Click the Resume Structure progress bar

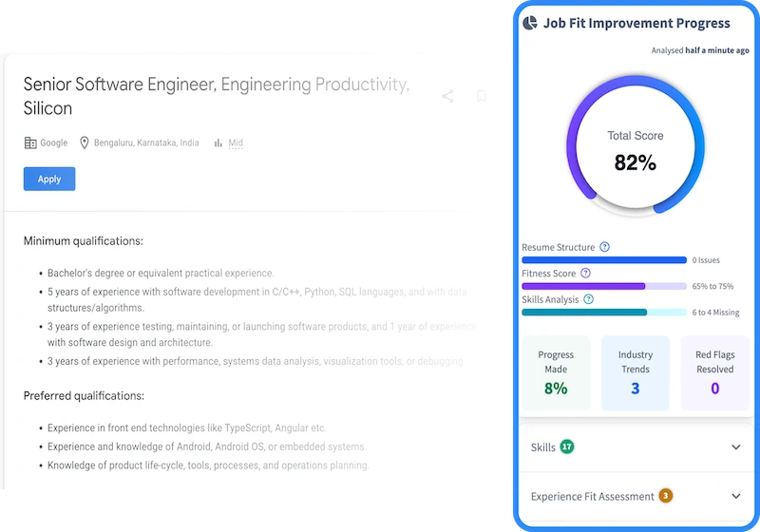604,260
